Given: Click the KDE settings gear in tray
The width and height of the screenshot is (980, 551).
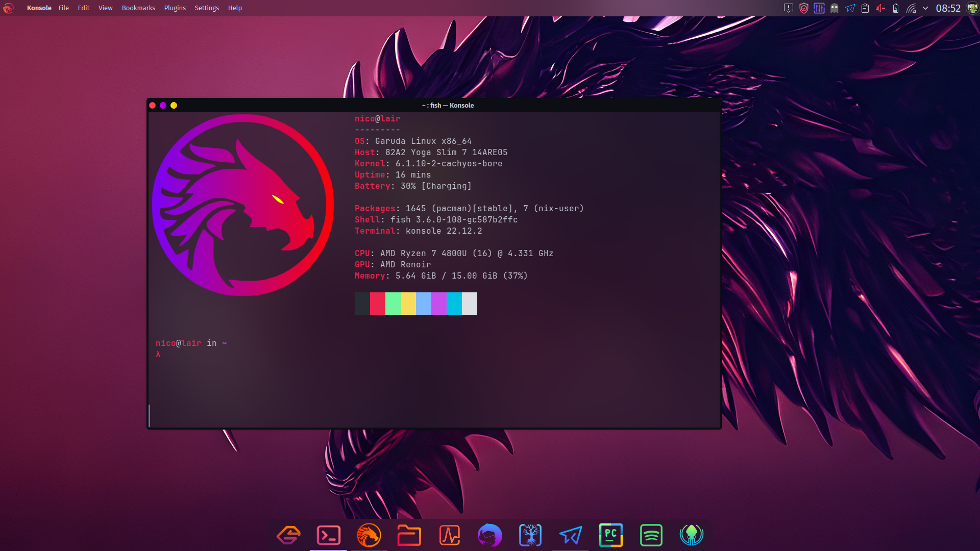Looking at the screenshot, I should coord(819,8).
